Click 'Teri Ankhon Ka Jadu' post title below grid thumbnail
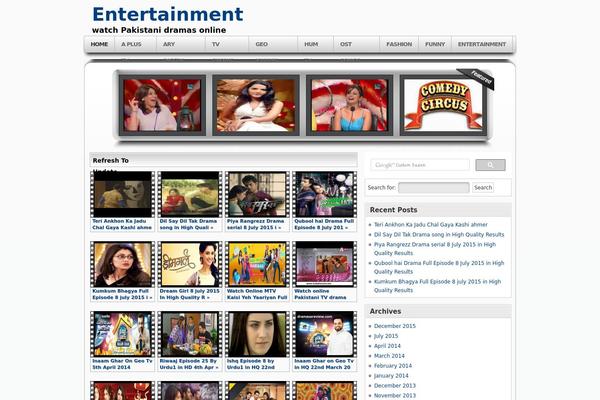Viewport: 600px width, 400px height. 122,224
